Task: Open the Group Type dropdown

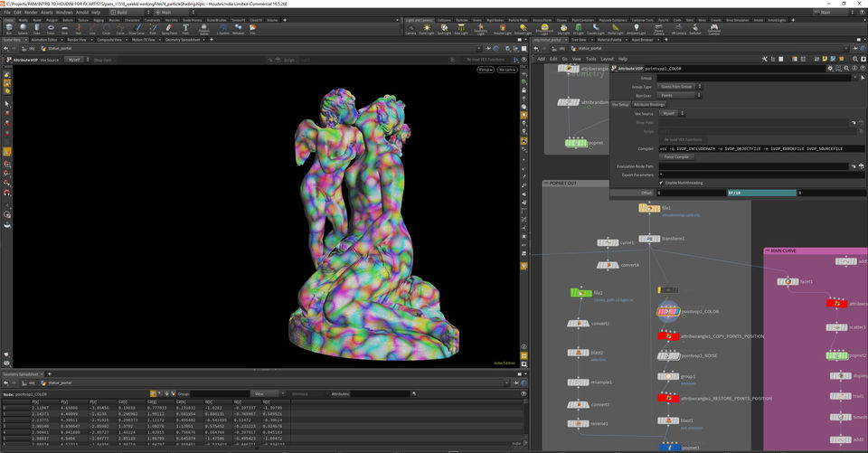Action: point(679,87)
